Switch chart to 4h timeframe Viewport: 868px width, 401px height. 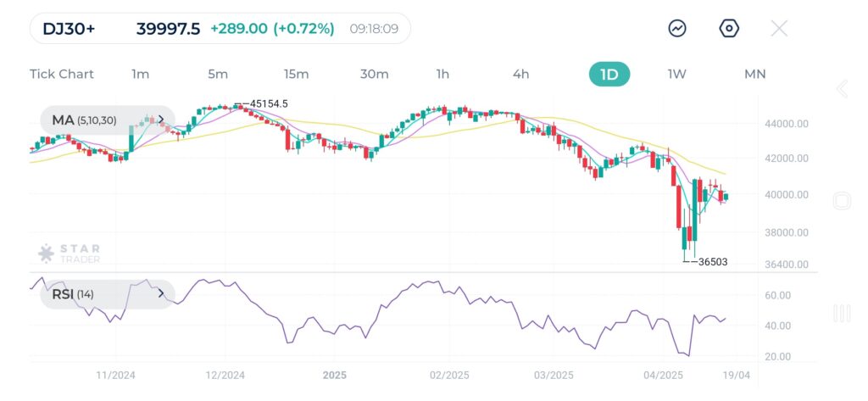[x=520, y=74]
